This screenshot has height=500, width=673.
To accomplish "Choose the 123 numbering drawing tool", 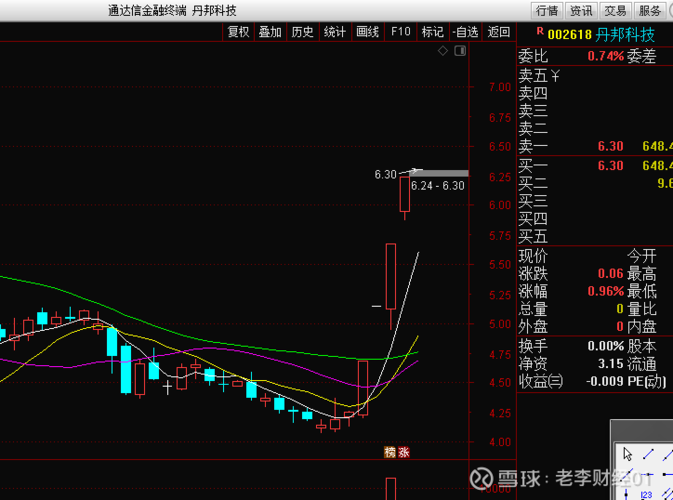I will (646, 495).
